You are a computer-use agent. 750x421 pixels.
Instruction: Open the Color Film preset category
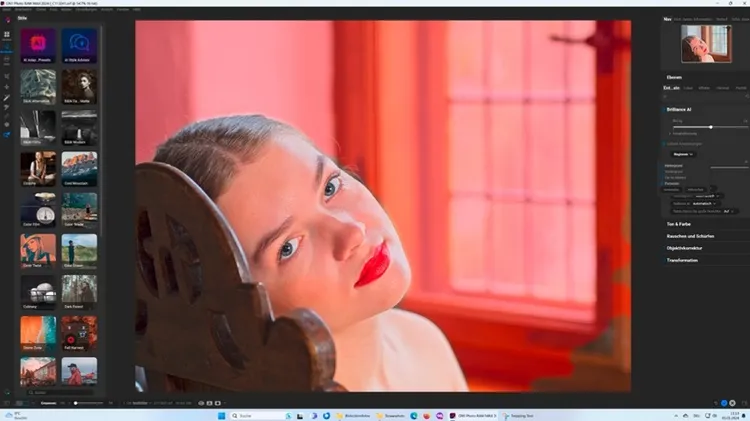tap(38, 210)
